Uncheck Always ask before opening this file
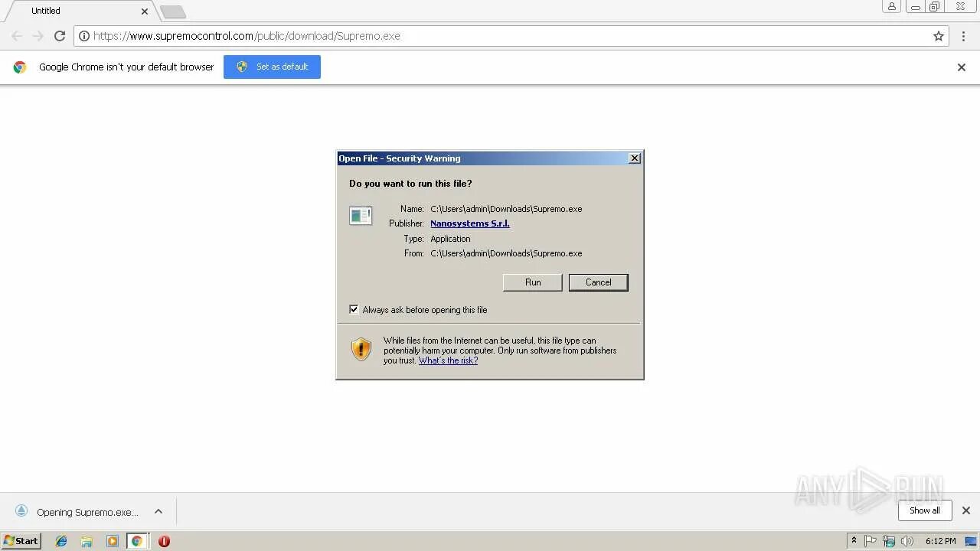 click(x=354, y=310)
